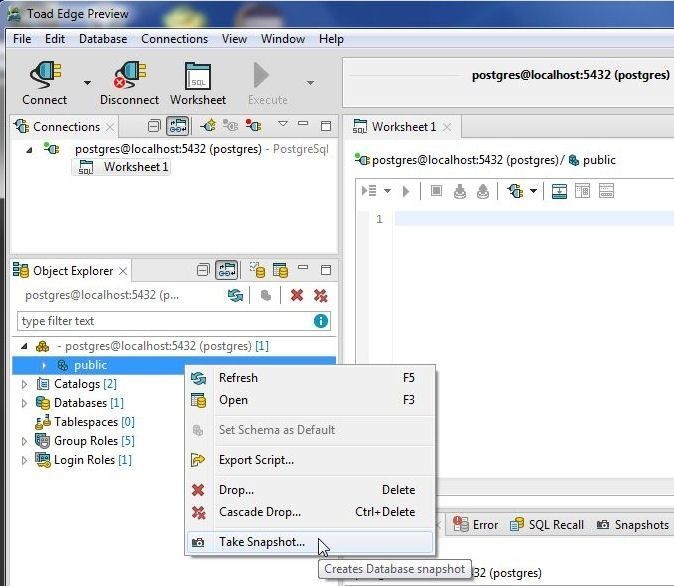Click the change connection icon in worksheet
674x586 pixels.
click(x=515, y=190)
